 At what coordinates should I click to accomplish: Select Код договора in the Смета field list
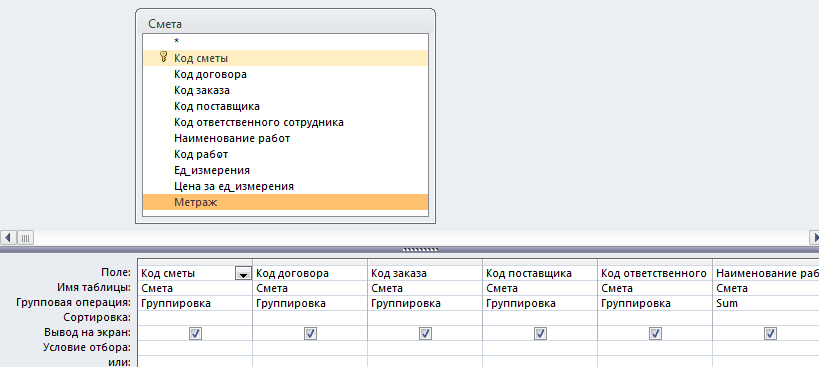point(285,74)
